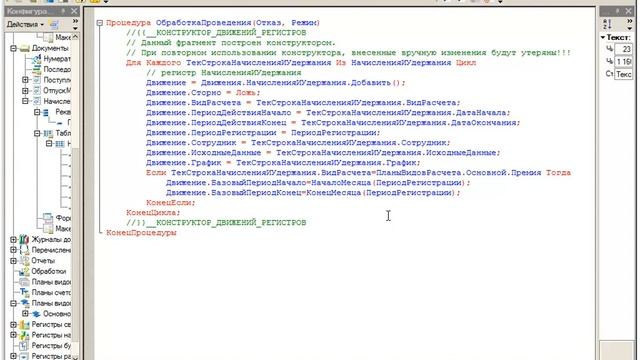
Task: Collapse the Табл group node
Action: click(37, 133)
